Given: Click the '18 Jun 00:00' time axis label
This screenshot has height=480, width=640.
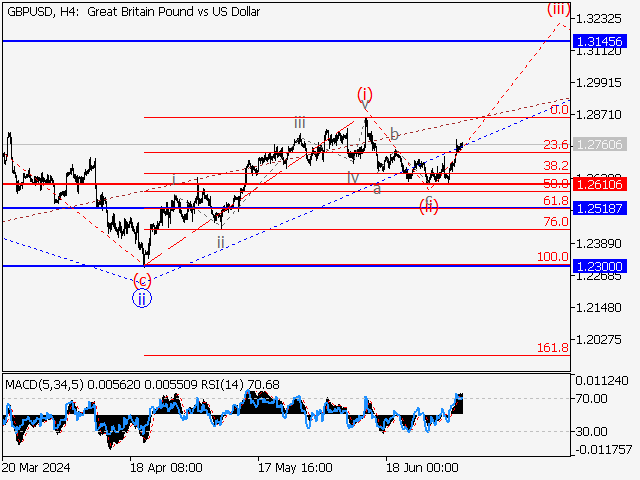Looking at the screenshot, I should (x=422, y=467).
